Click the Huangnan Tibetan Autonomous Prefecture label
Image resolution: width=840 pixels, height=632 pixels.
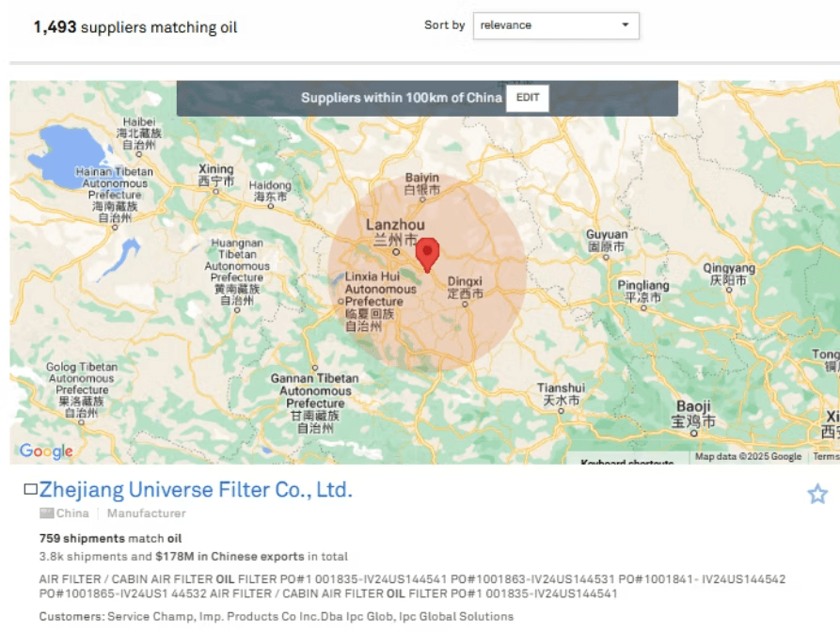tap(237, 272)
